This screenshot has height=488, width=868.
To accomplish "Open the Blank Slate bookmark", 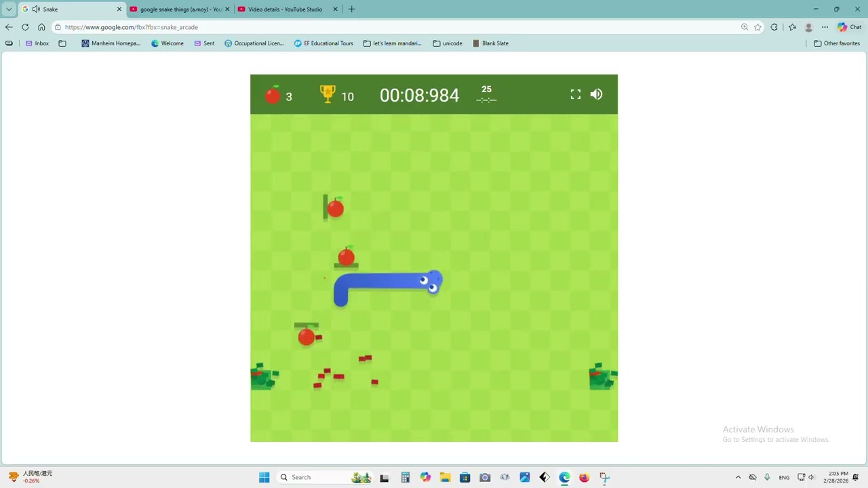I will pos(490,43).
